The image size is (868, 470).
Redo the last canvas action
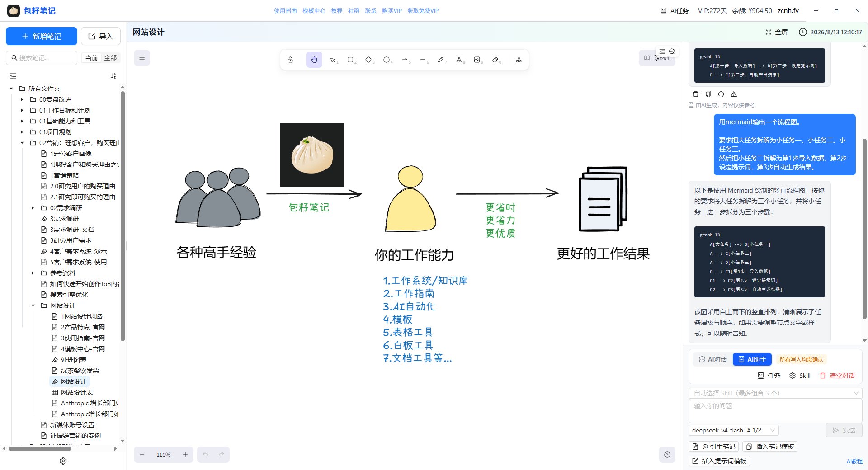click(x=222, y=455)
